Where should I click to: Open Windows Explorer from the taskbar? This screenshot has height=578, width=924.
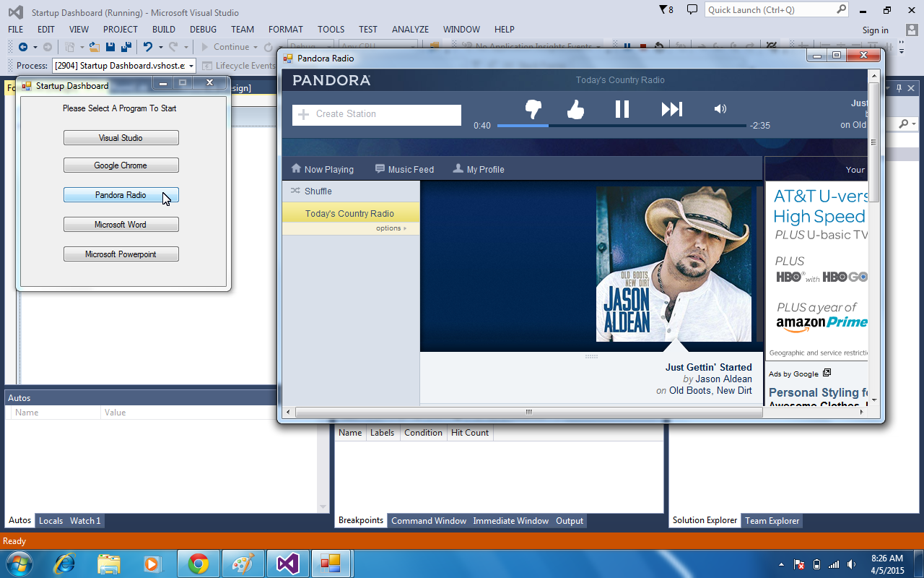click(109, 564)
